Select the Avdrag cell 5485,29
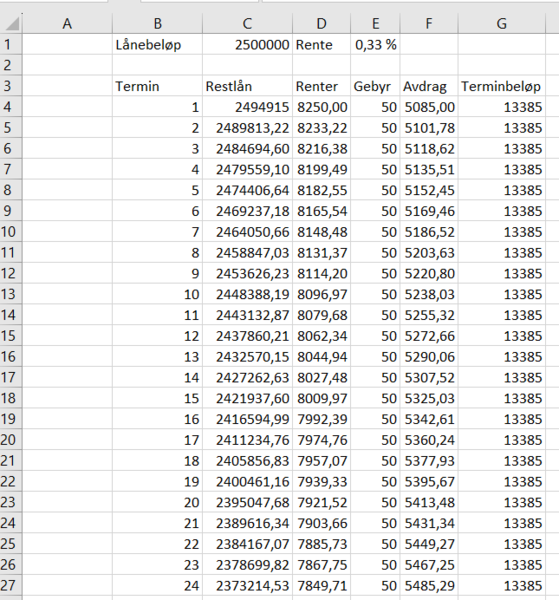This screenshot has height=600, width=559. tap(429, 585)
